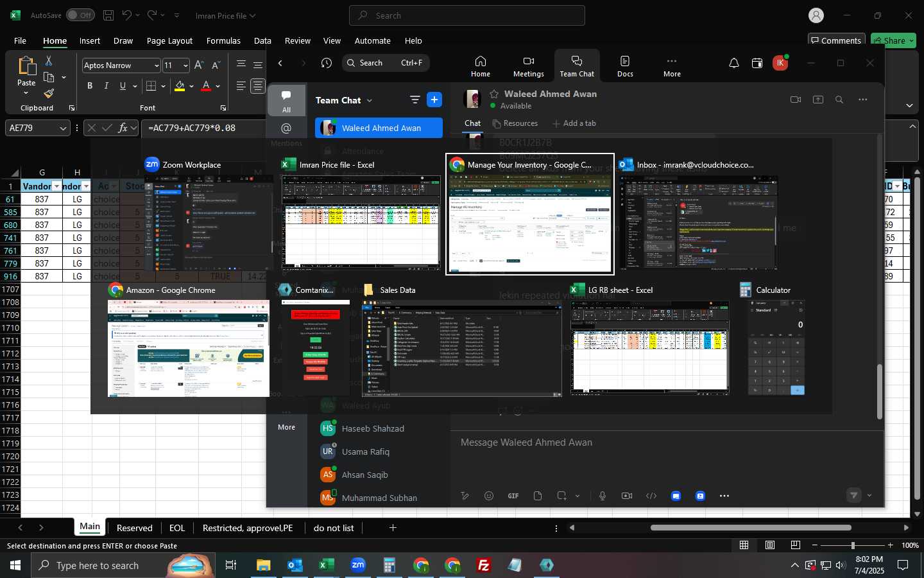The image size is (924, 578).
Task: Click the Excel Share button
Action: (894, 40)
